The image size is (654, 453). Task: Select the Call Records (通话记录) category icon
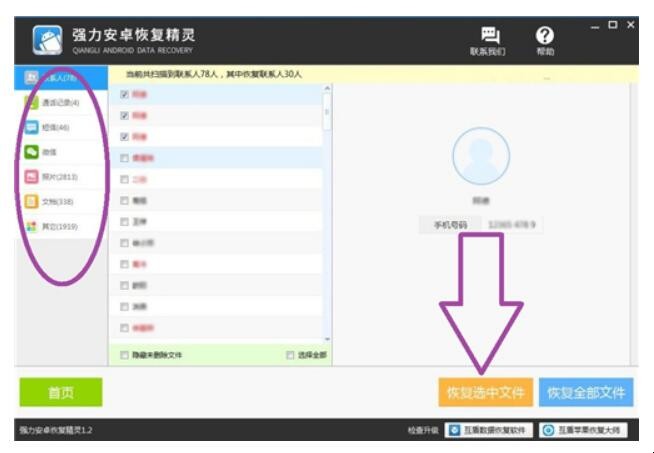pos(32,102)
